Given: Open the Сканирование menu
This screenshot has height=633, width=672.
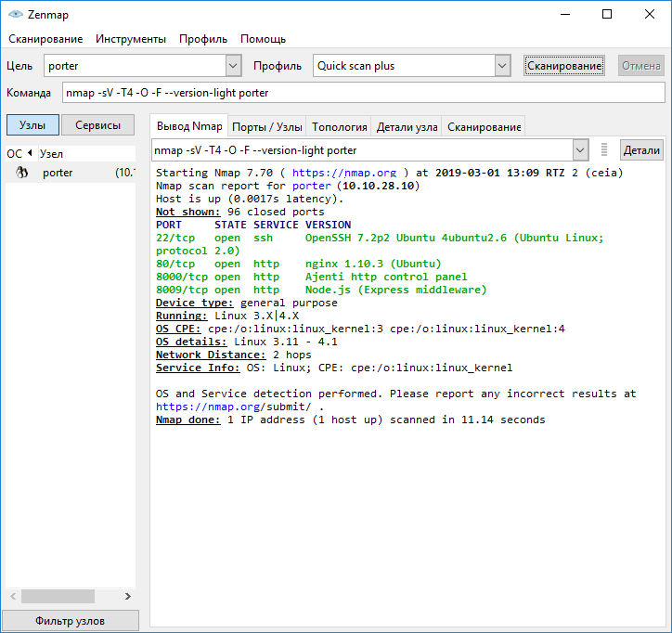Looking at the screenshot, I should tap(45, 39).
